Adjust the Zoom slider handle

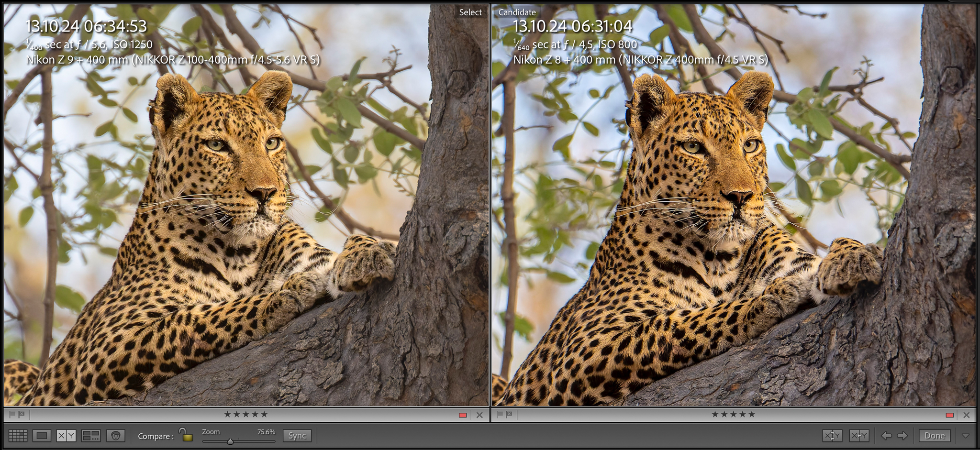click(230, 441)
